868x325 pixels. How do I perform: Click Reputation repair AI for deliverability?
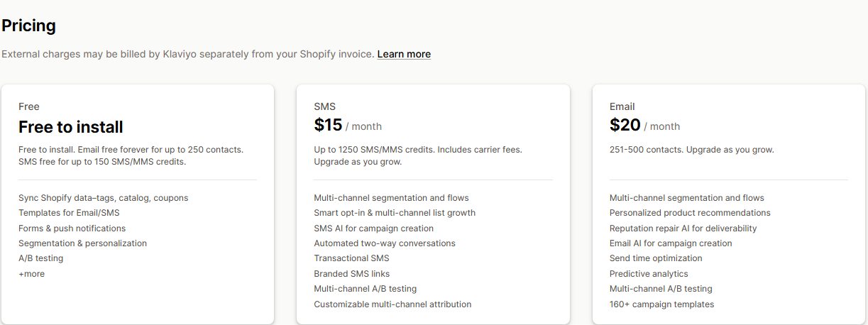tap(683, 228)
